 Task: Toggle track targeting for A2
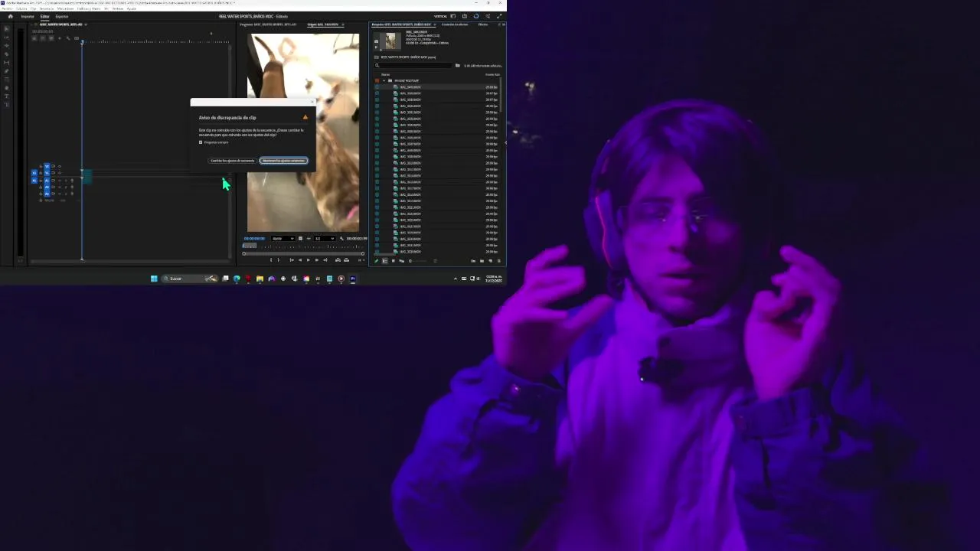(x=47, y=187)
